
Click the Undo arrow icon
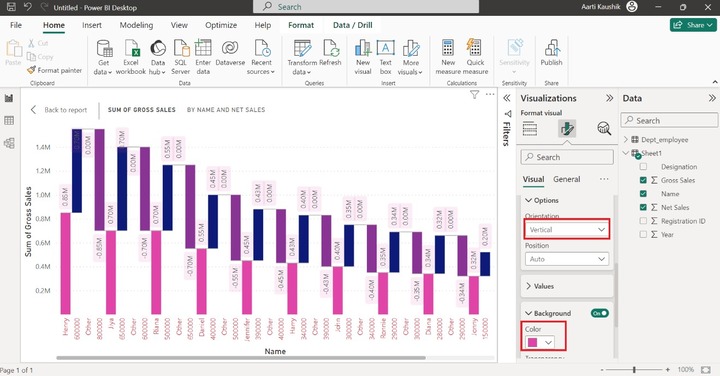pos(28,7)
